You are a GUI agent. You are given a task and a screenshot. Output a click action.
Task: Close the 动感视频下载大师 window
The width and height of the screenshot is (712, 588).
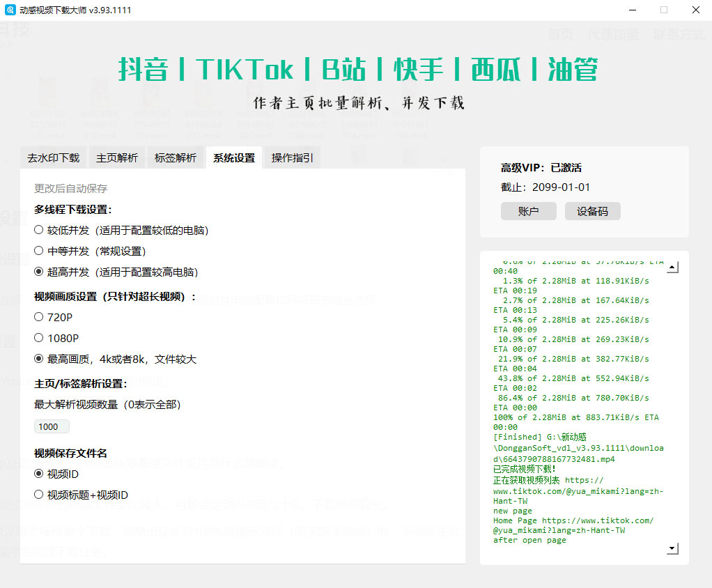(696, 10)
